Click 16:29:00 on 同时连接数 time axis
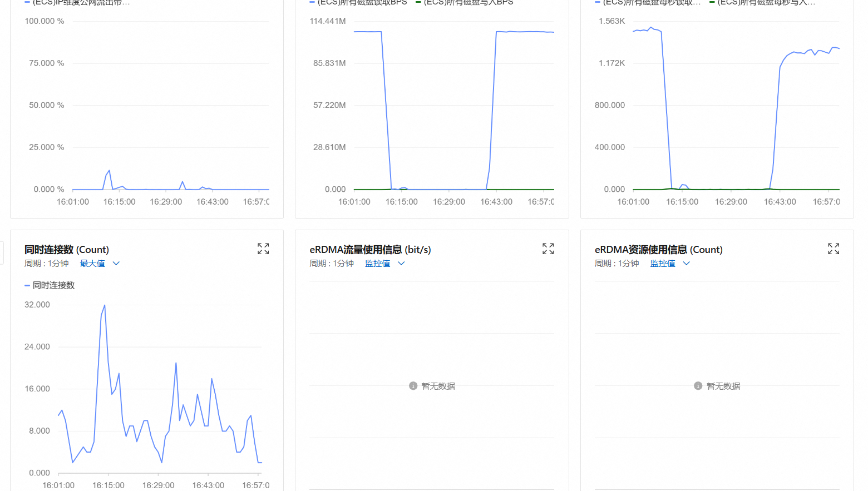868x491 pixels. coord(158,485)
